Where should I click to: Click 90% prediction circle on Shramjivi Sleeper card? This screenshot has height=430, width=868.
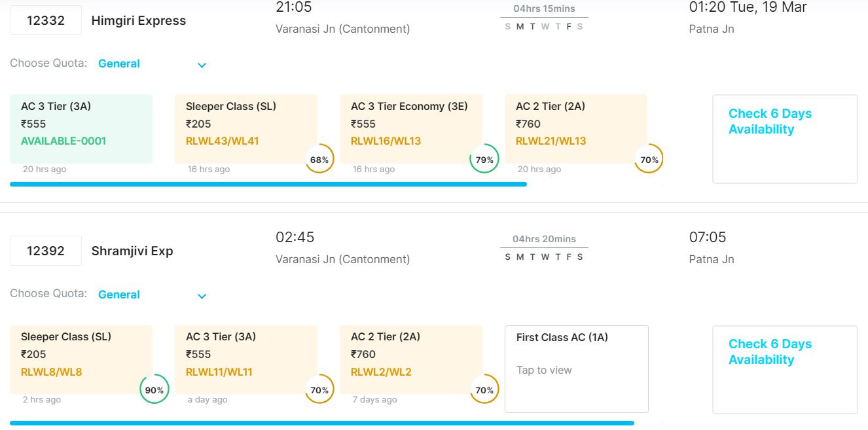pos(154,389)
